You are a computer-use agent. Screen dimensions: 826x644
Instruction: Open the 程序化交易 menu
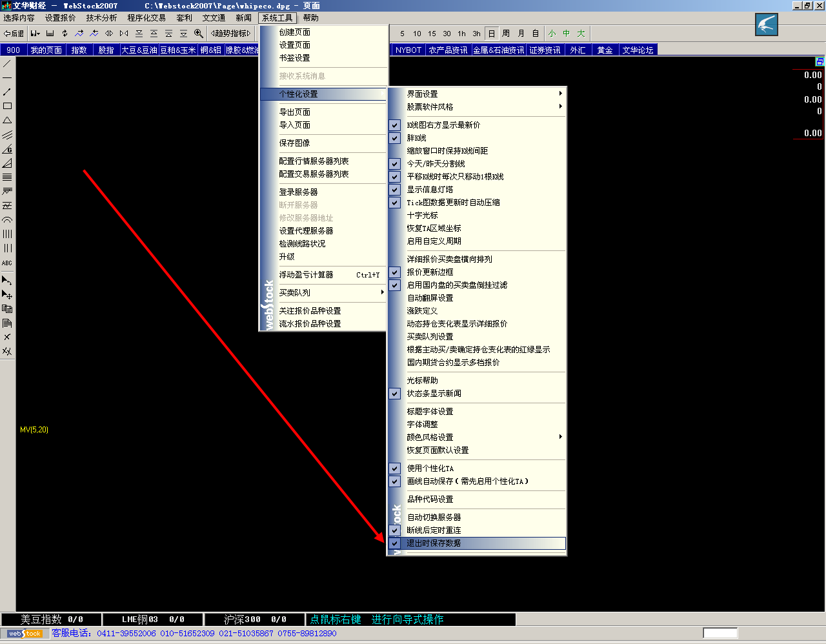click(146, 18)
